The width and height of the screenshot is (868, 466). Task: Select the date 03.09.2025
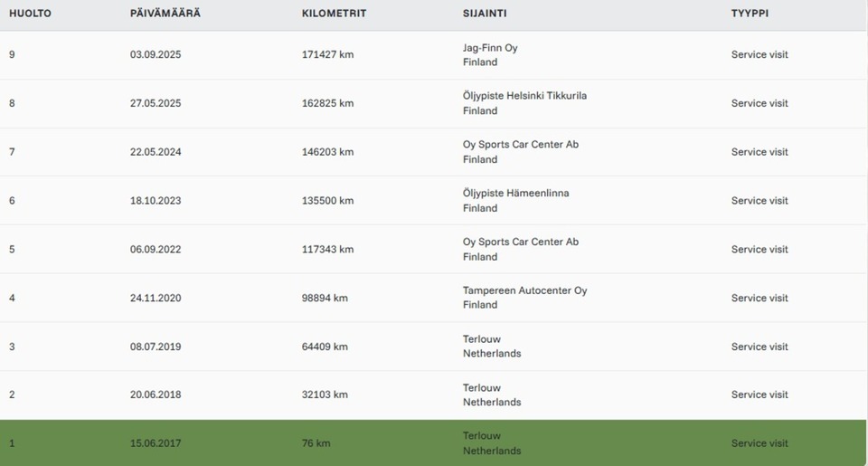click(x=156, y=55)
